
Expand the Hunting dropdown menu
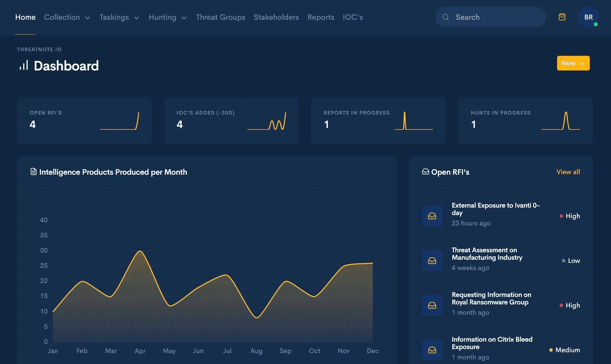[168, 17]
